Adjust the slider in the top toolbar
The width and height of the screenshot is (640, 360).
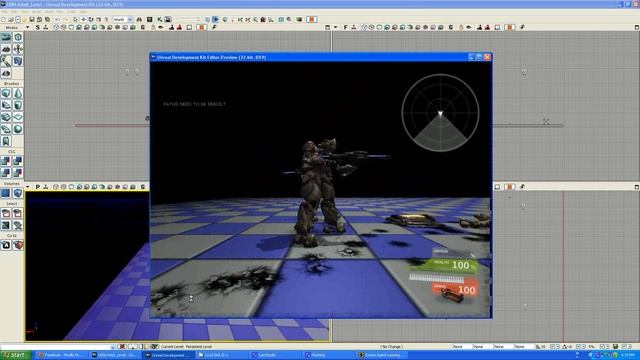pyautogui.click(x=187, y=20)
